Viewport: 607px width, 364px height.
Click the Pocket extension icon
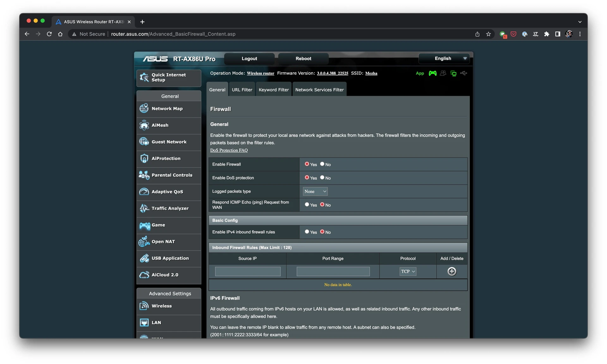tap(513, 34)
